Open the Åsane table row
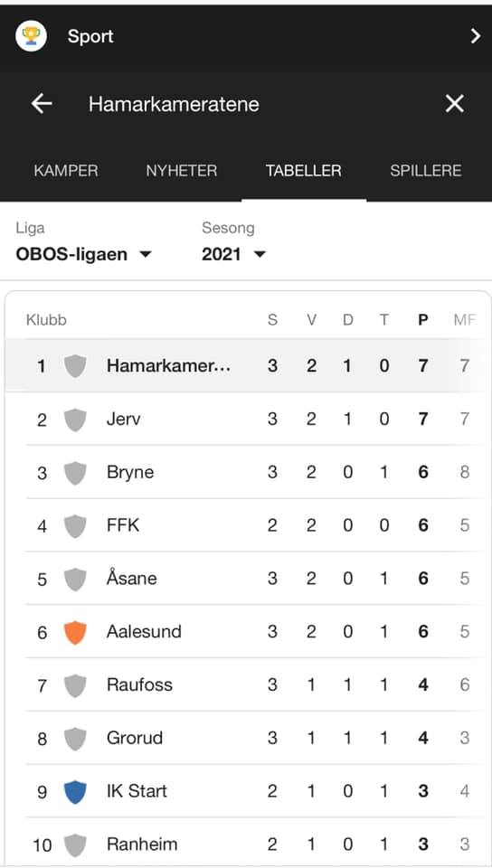Viewport: 492px width, 868px height. (x=249, y=579)
